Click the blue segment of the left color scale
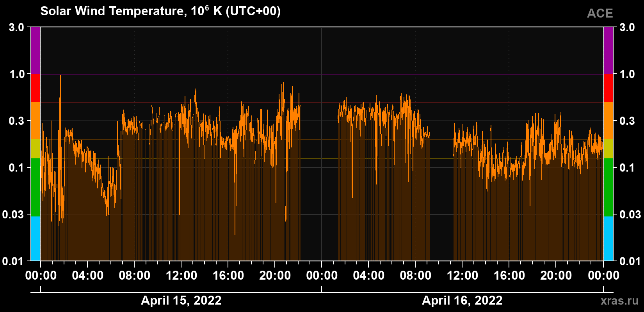Screen dimensions: 644x312 [x=36, y=239]
